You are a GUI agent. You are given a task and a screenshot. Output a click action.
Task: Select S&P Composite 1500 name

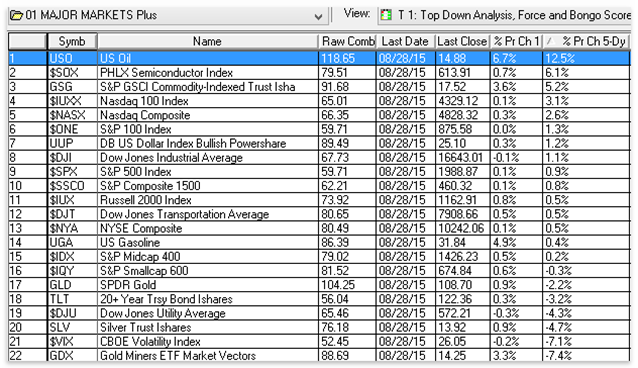click(x=208, y=186)
